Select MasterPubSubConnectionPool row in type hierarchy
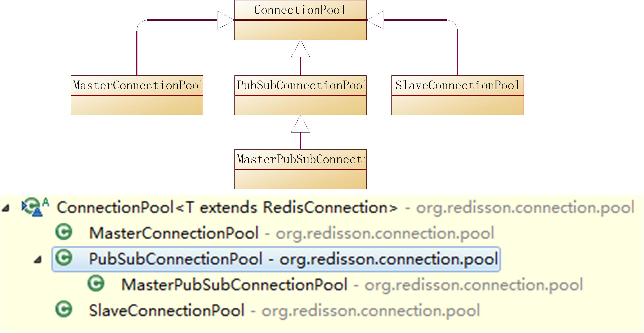 click(x=352, y=285)
